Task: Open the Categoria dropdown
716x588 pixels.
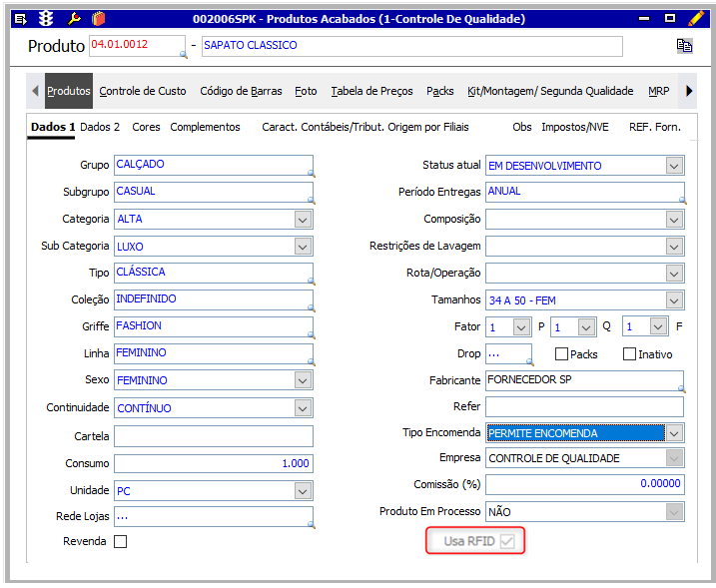Action: (303, 220)
